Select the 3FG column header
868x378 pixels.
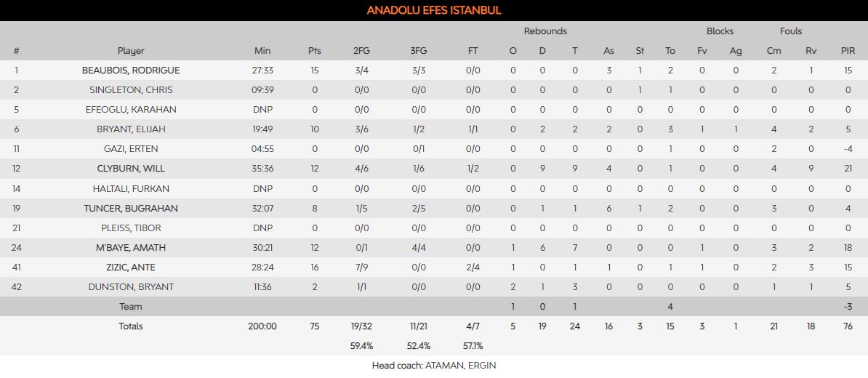(419, 51)
